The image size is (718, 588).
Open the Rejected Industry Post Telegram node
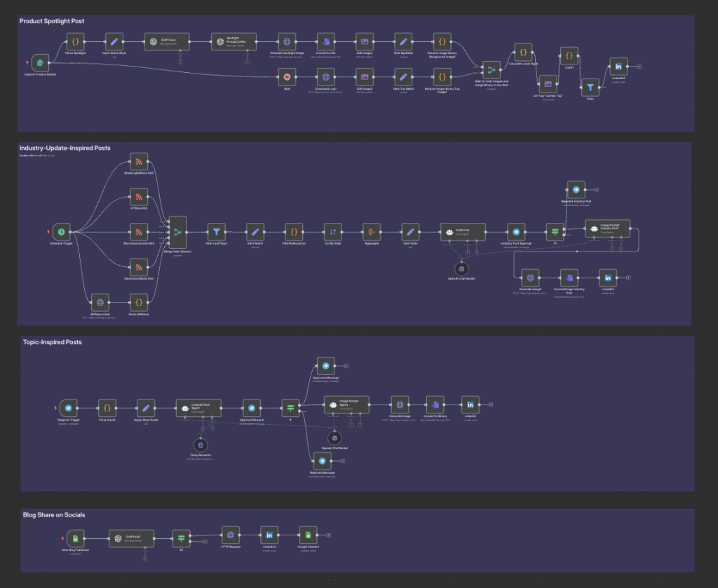click(x=576, y=189)
